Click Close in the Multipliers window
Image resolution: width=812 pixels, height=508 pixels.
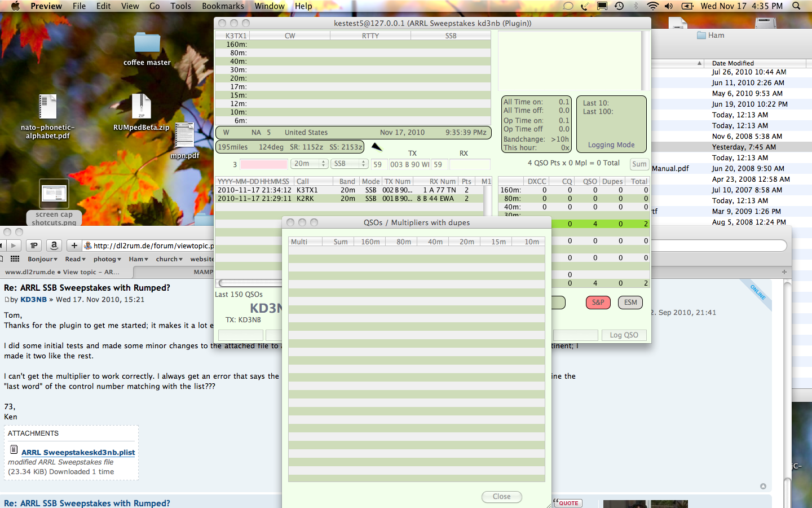click(x=502, y=497)
